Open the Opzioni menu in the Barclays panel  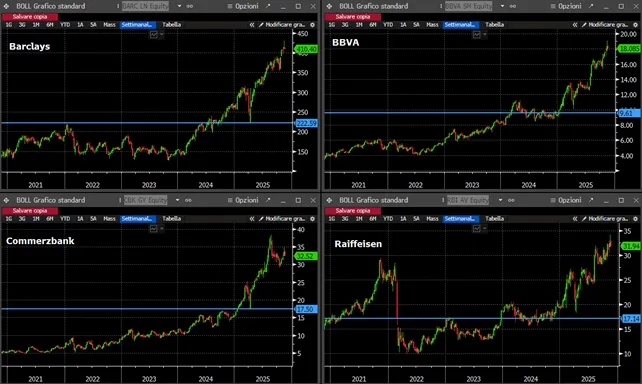(243, 6)
